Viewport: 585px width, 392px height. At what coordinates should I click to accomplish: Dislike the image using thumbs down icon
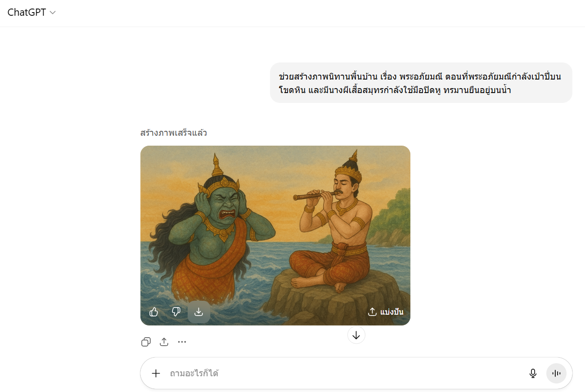click(176, 312)
